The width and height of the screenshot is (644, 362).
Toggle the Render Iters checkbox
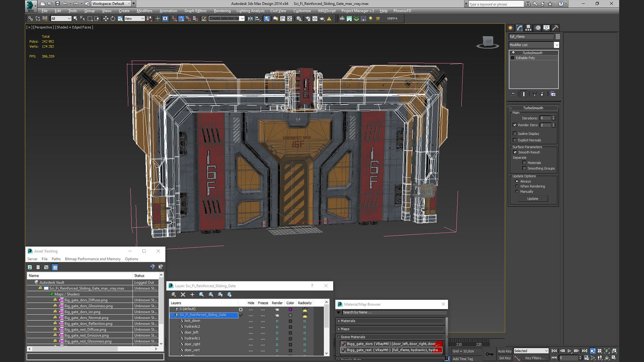pyautogui.click(x=515, y=125)
